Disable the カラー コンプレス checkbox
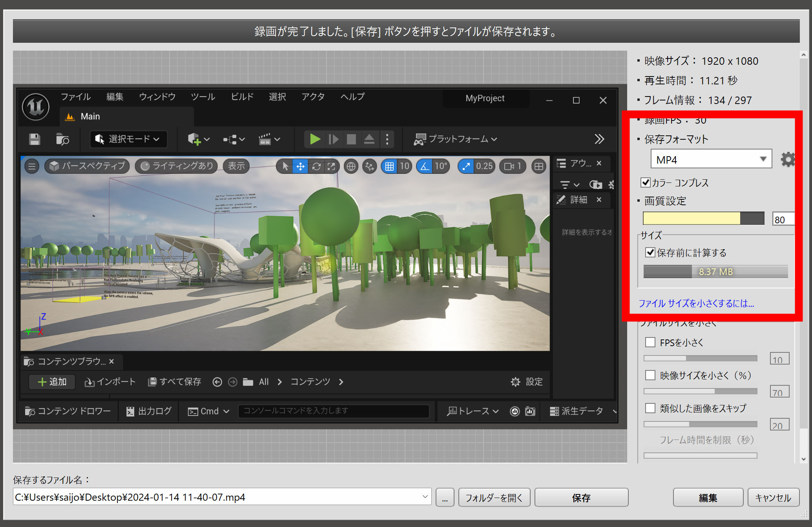The image size is (812, 527). coord(646,182)
